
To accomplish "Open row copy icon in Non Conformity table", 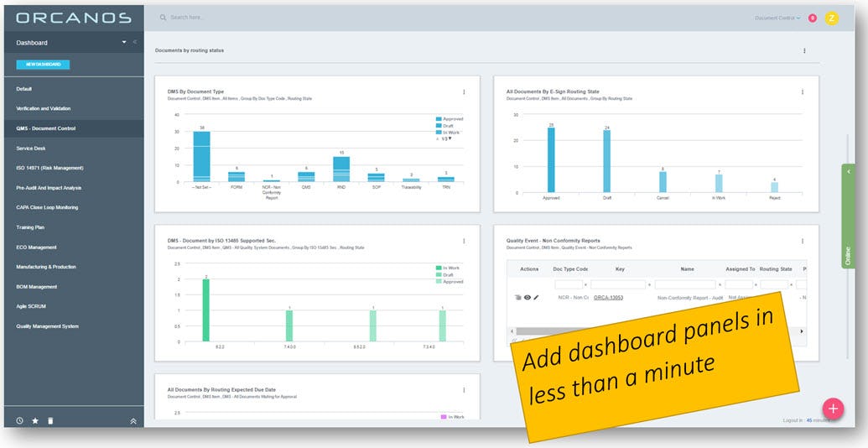I will tap(517, 297).
